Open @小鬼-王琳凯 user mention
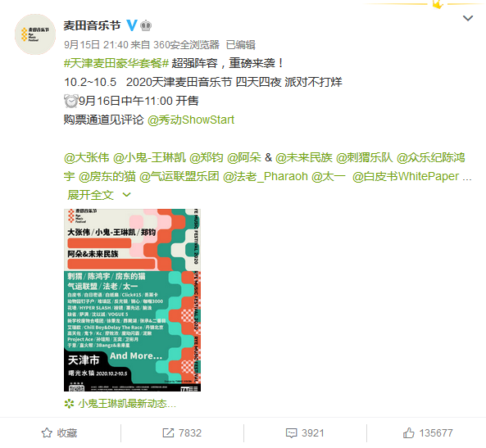Image resolution: width=486 pixels, height=448 pixels. [149, 157]
